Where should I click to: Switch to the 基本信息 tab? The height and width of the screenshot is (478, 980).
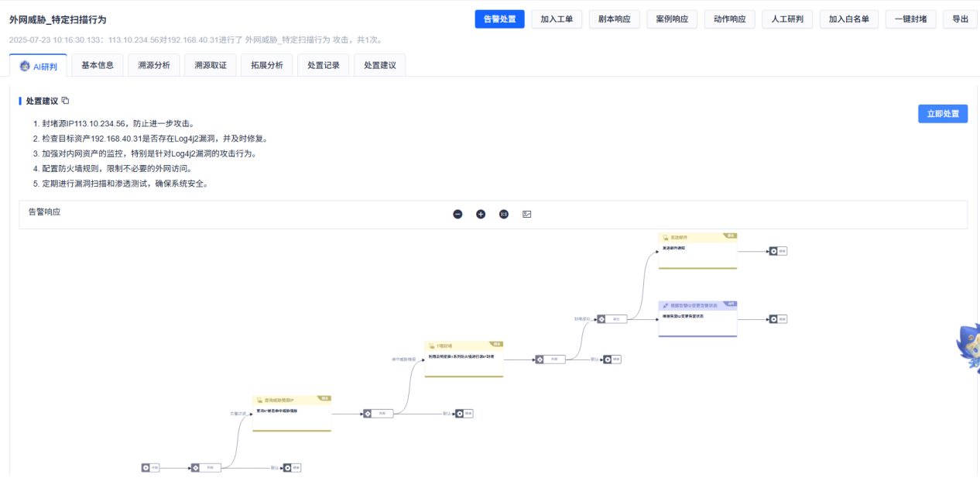click(98, 65)
